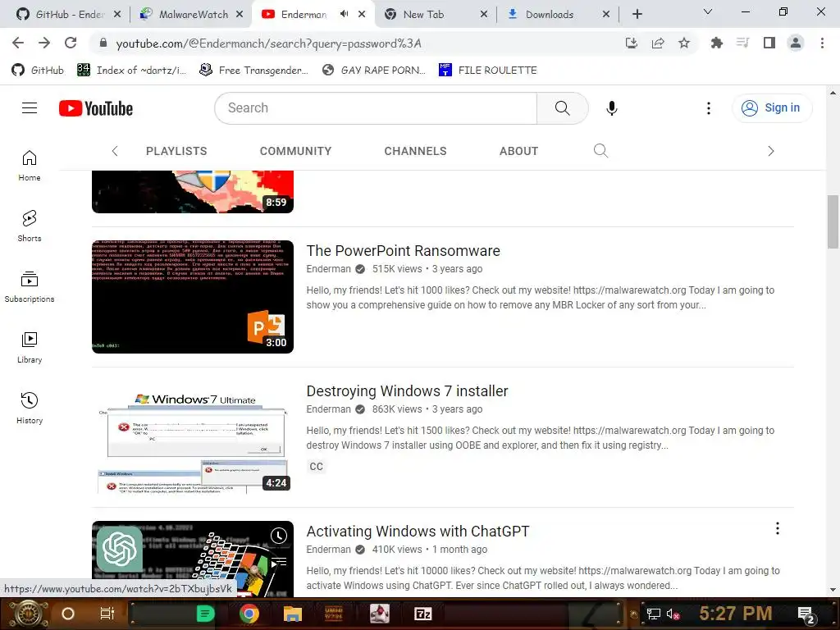Open ABOUT channel tab
The width and height of the screenshot is (840, 630).
pos(518,151)
